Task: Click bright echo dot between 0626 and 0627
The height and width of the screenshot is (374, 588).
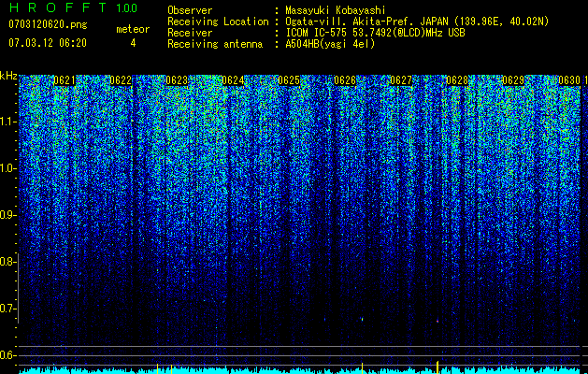Action: (363, 319)
